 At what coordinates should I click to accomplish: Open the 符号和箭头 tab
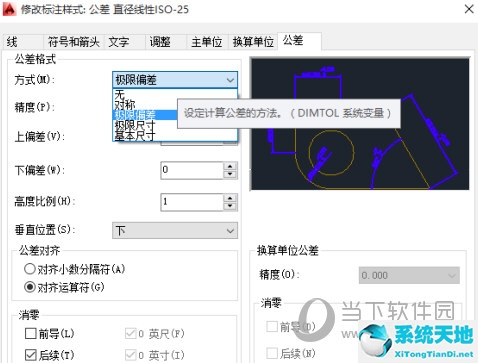74,42
